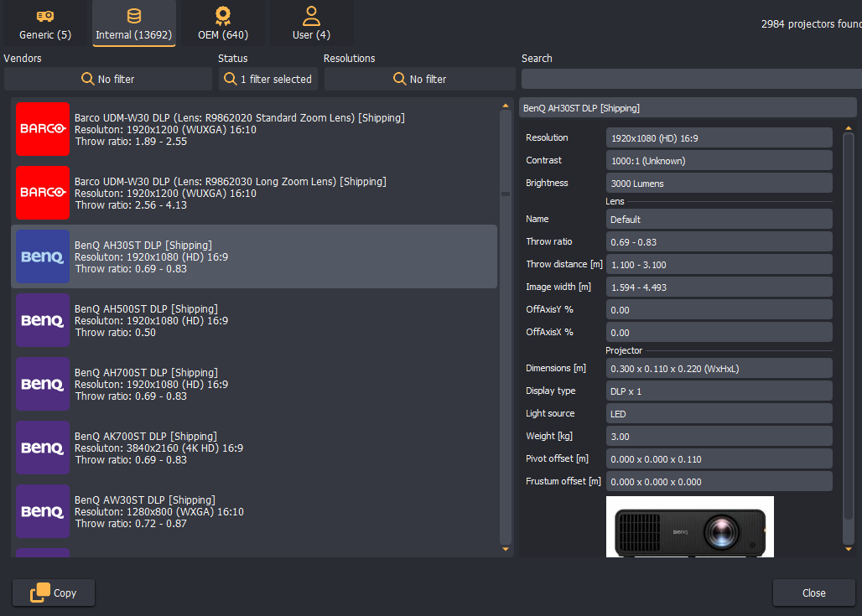Switch to the Generic (5) tab

pyautogui.click(x=45, y=23)
